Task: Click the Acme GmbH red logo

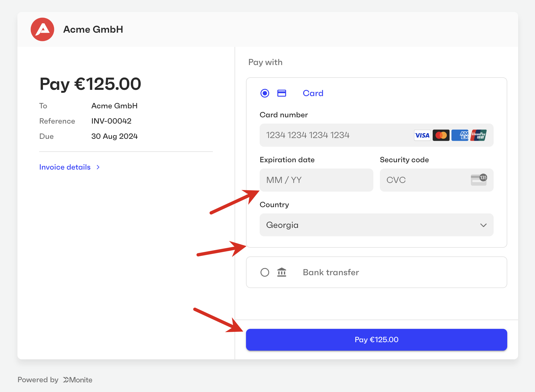Action: click(42, 29)
